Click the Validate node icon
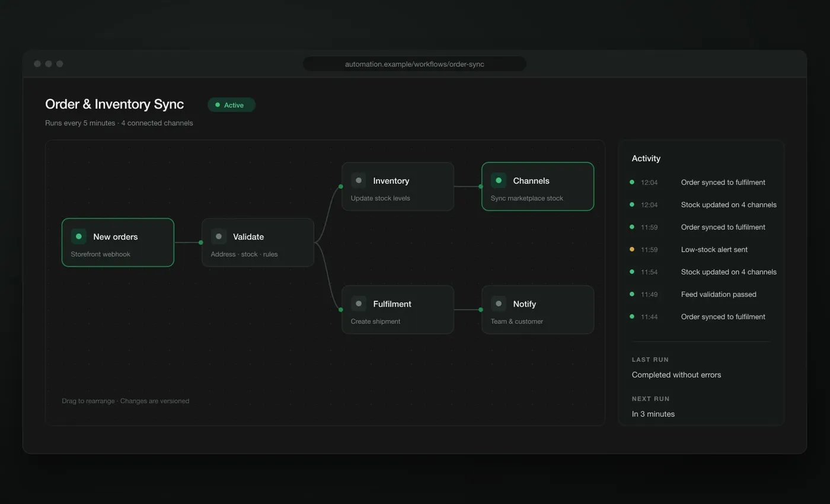The image size is (830, 504). 219,237
